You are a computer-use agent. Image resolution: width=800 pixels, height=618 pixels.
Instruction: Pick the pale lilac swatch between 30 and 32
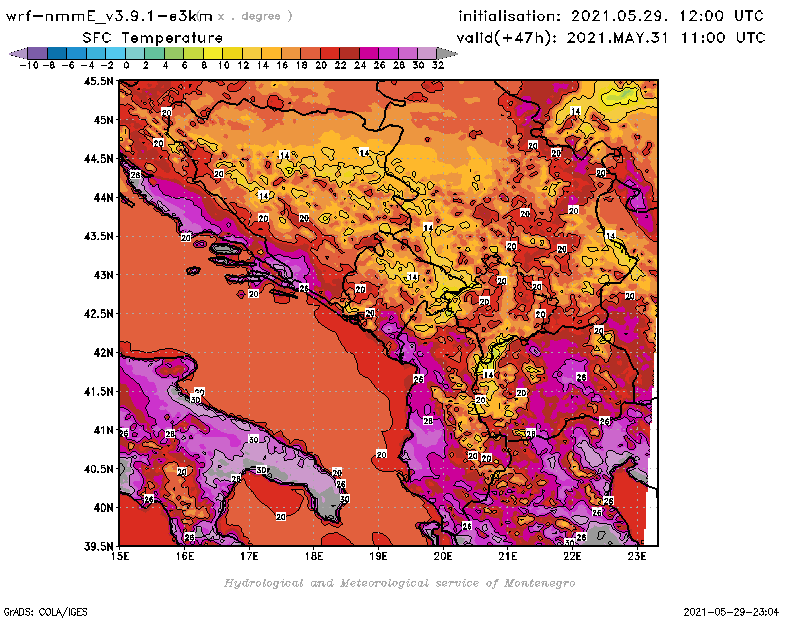point(427,53)
